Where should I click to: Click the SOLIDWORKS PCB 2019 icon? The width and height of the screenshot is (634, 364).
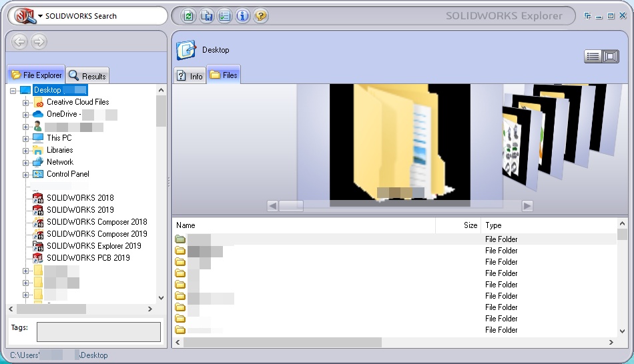click(x=38, y=258)
